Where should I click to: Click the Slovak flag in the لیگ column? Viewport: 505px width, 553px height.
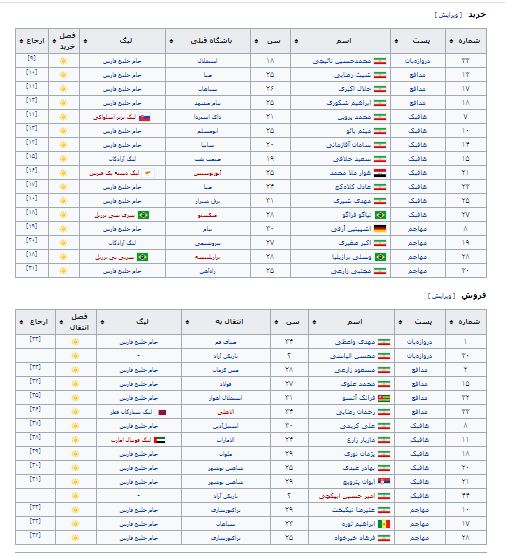click(x=144, y=117)
